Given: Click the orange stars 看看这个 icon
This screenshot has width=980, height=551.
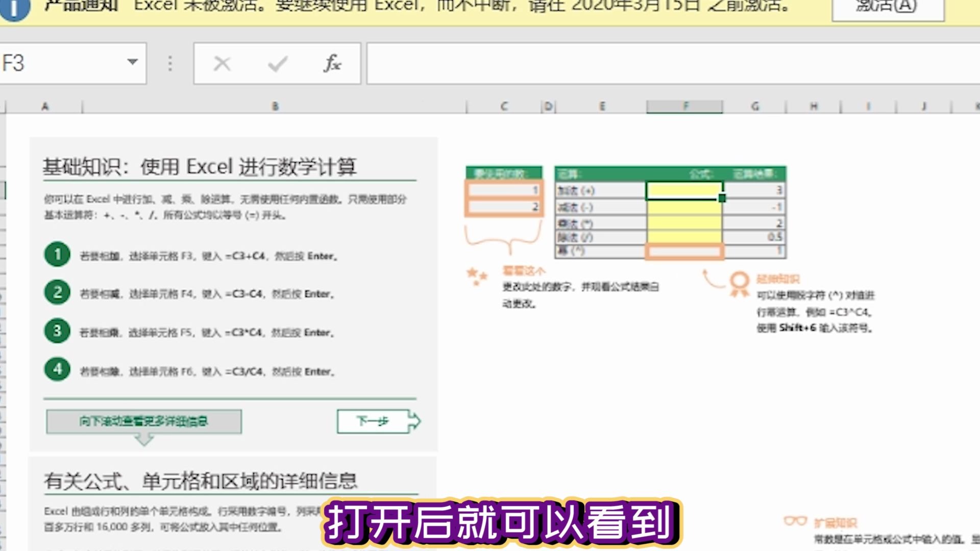Looking at the screenshot, I should (477, 276).
